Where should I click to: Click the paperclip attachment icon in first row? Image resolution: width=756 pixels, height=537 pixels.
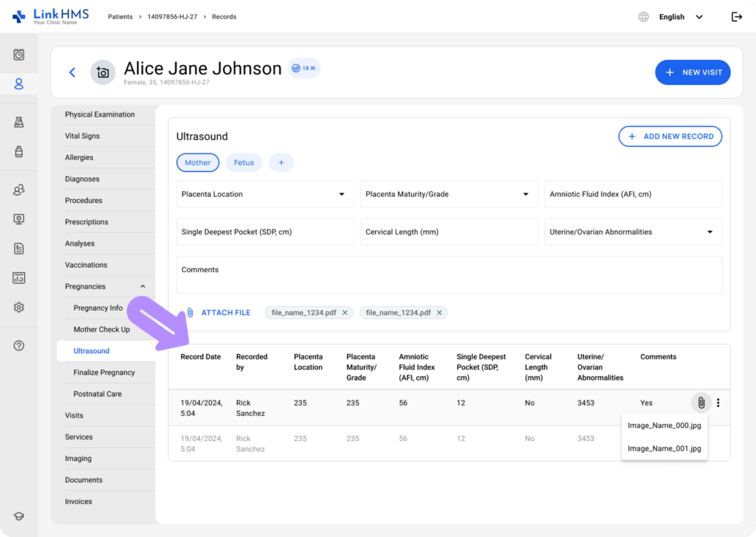[x=701, y=403]
